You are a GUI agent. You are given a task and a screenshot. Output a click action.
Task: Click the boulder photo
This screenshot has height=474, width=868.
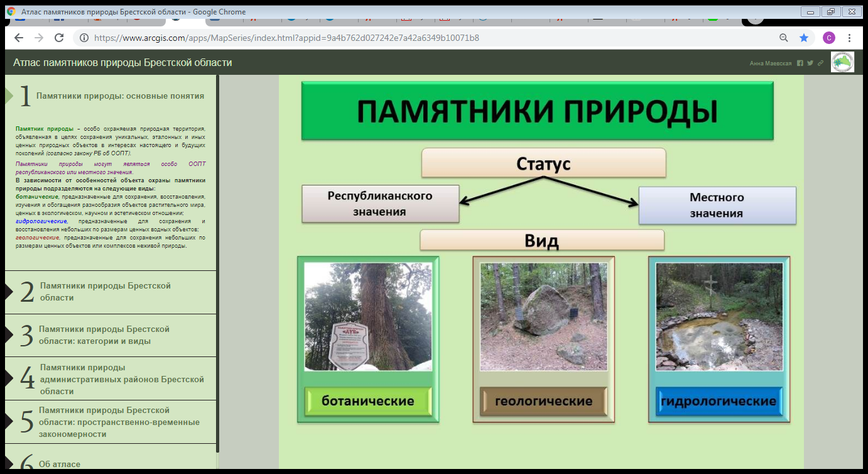tap(543, 317)
